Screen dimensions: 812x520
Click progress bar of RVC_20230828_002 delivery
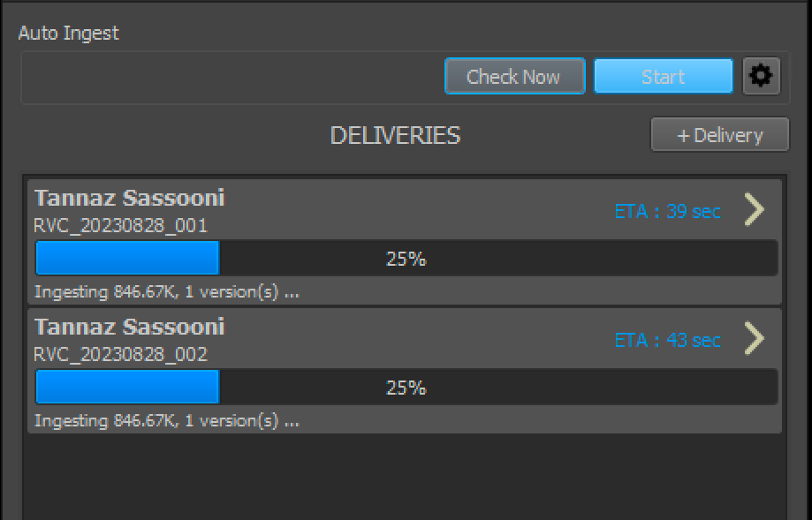[406, 387]
